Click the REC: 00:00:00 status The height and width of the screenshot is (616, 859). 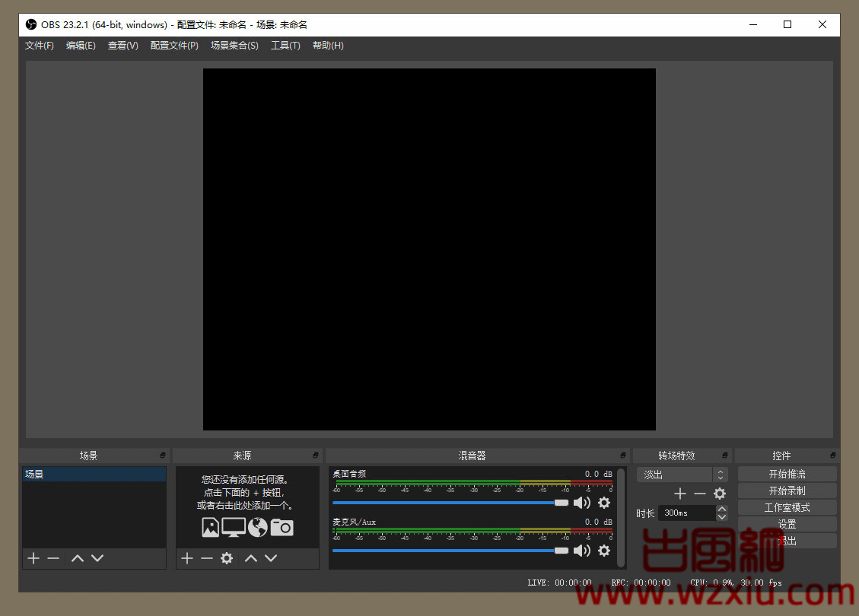click(x=641, y=583)
